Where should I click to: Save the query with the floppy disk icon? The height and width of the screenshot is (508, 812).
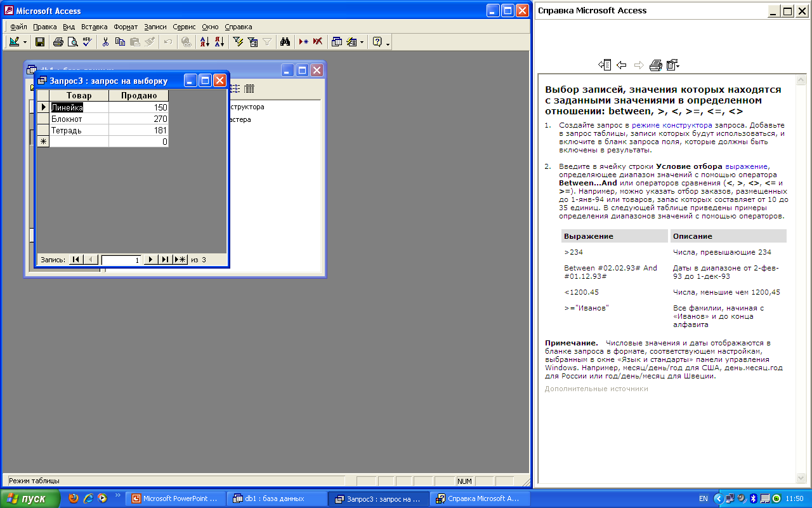click(x=39, y=42)
